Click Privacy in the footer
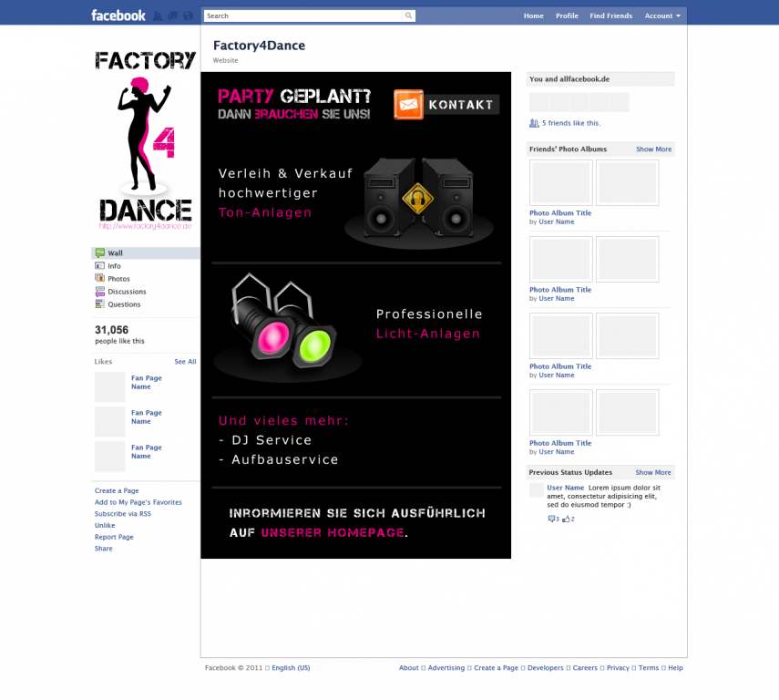The width and height of the screenshot is (779, 700). [x=618, y=668]
